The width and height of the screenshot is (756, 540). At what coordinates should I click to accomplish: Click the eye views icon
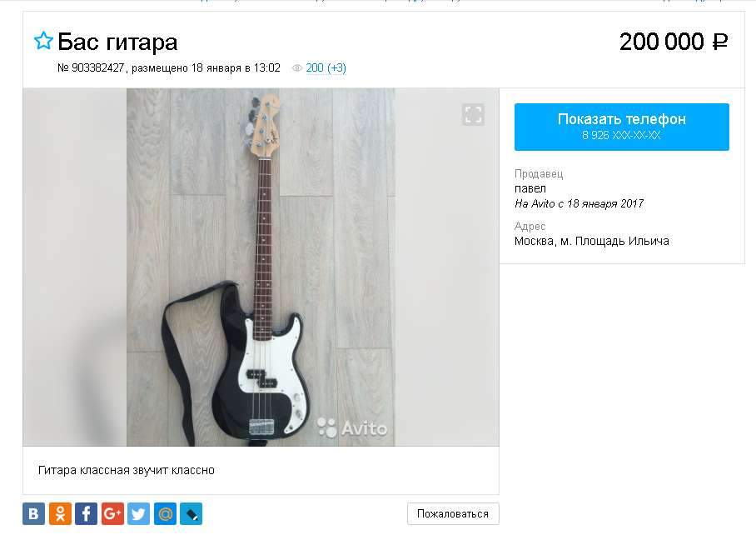coord(297,68)
